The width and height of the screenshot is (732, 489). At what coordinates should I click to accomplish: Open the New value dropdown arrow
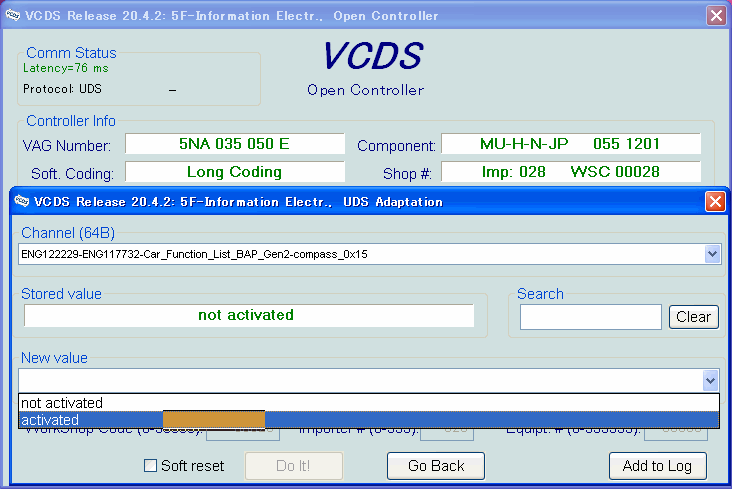click(711, 380)
